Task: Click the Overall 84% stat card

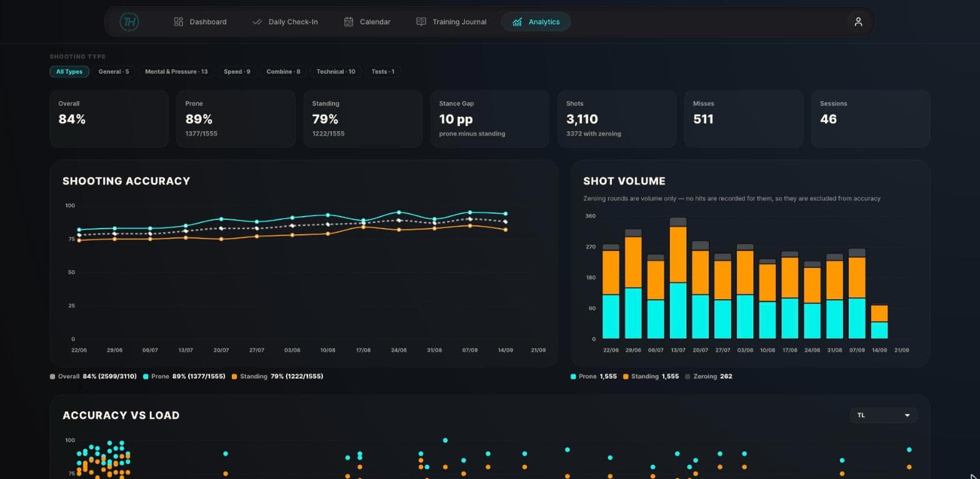Action: (x=109, y=119)
